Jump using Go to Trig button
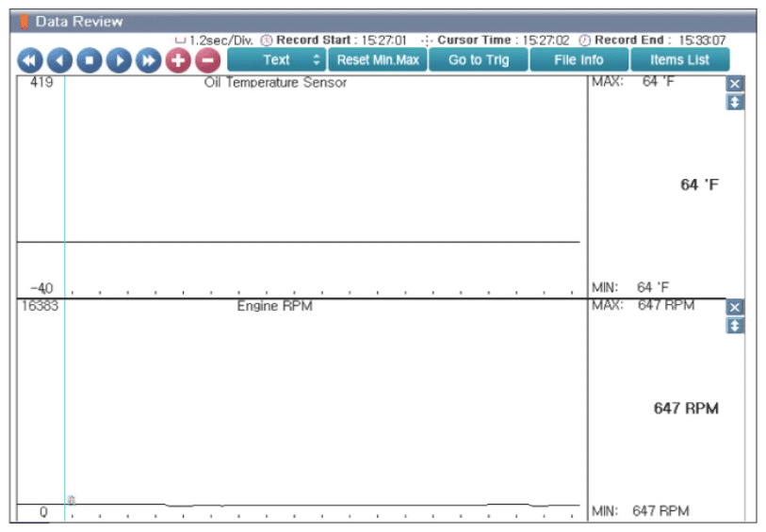This screenshot has width=766, height=532. (x=479, y=59)
